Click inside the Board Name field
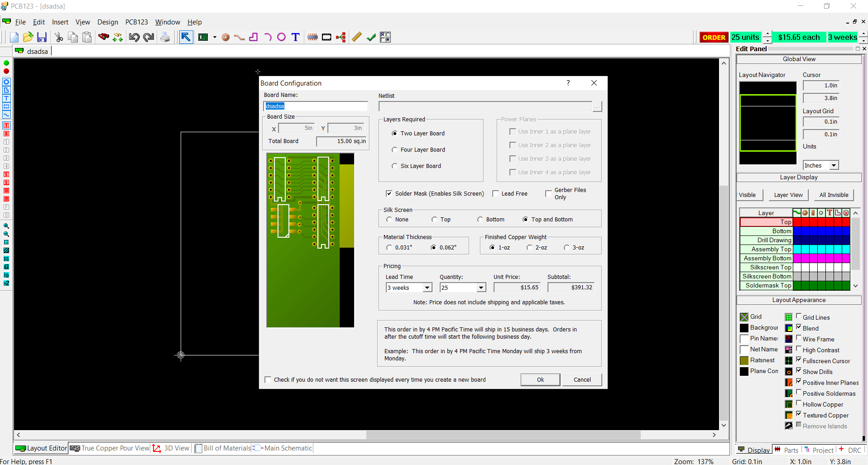868x465 pixels. 316,105
